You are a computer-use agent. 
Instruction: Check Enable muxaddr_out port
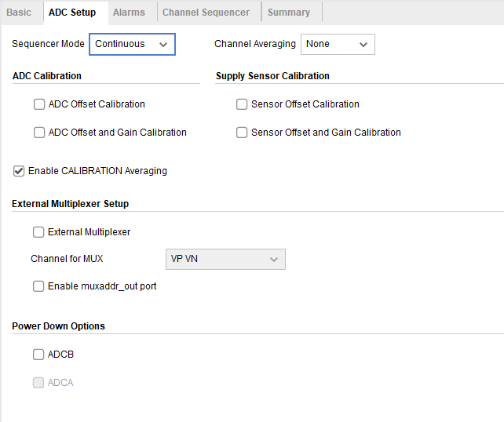[38, 286]
